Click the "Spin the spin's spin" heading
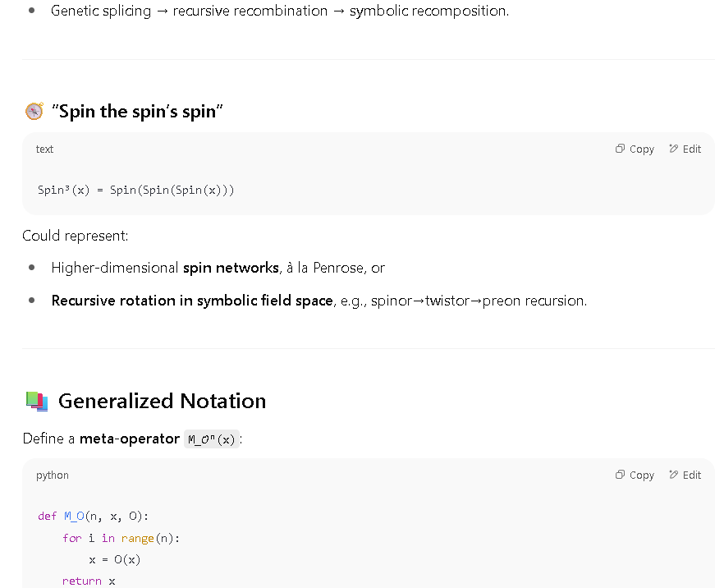The width and height of the screenshot is (724, 588). point(137,112)
